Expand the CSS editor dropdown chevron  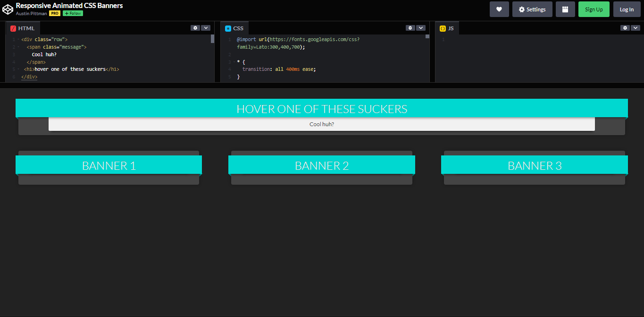(x=421, y=28)
